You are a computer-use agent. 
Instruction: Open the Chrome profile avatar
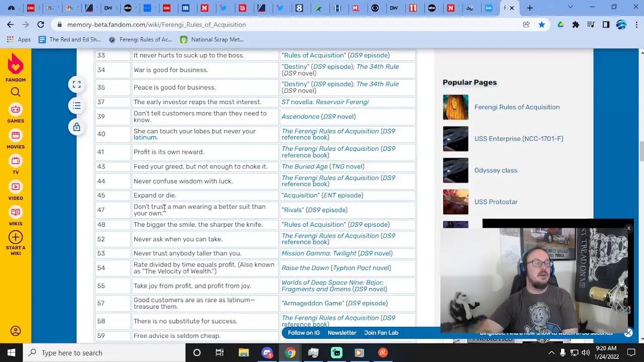[621, 24]
